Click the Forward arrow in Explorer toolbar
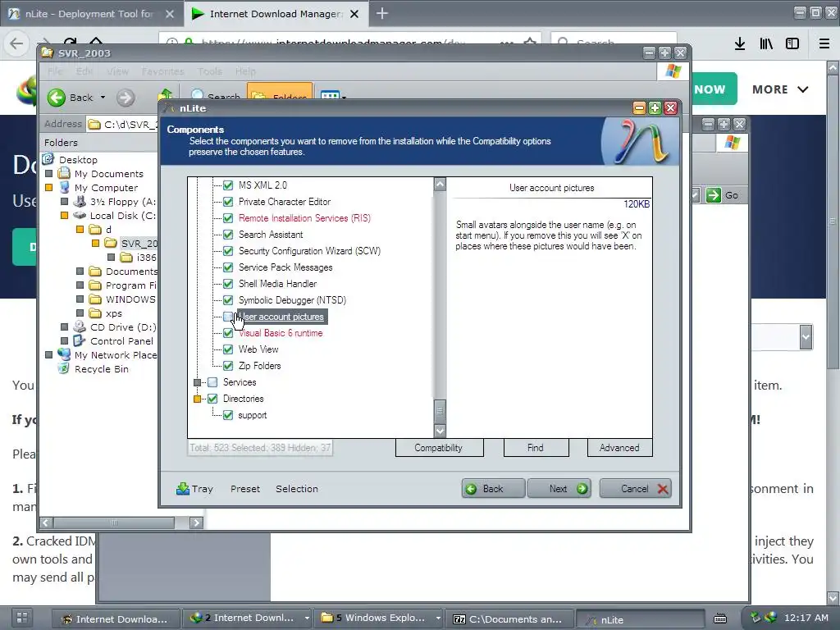840x630 pixels. (x=126, y=98)
